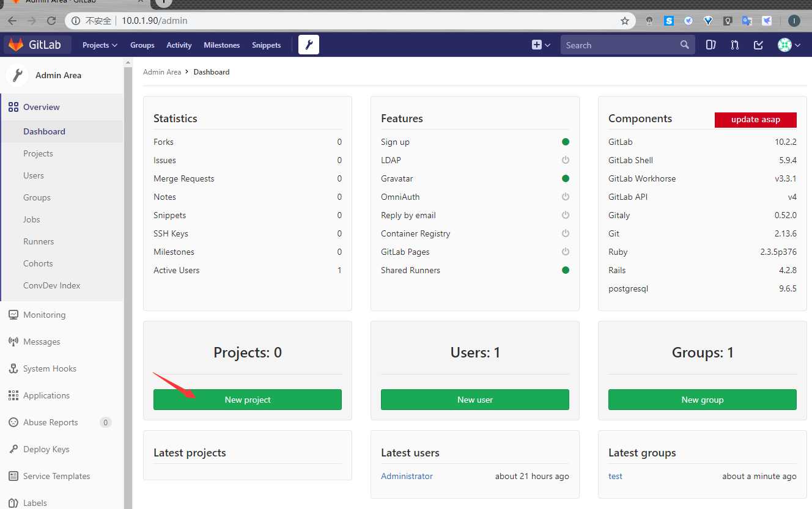This screenshot has height=509, width=812.
Task: Click the Shared Runners status indicator
Action: click(566, 270)
